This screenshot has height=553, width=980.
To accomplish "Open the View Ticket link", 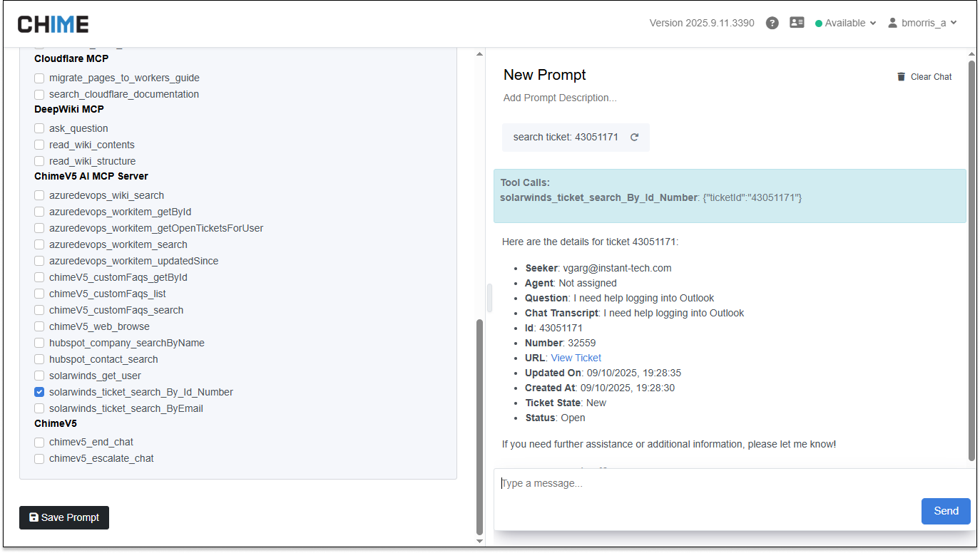I will coord(576,358).
